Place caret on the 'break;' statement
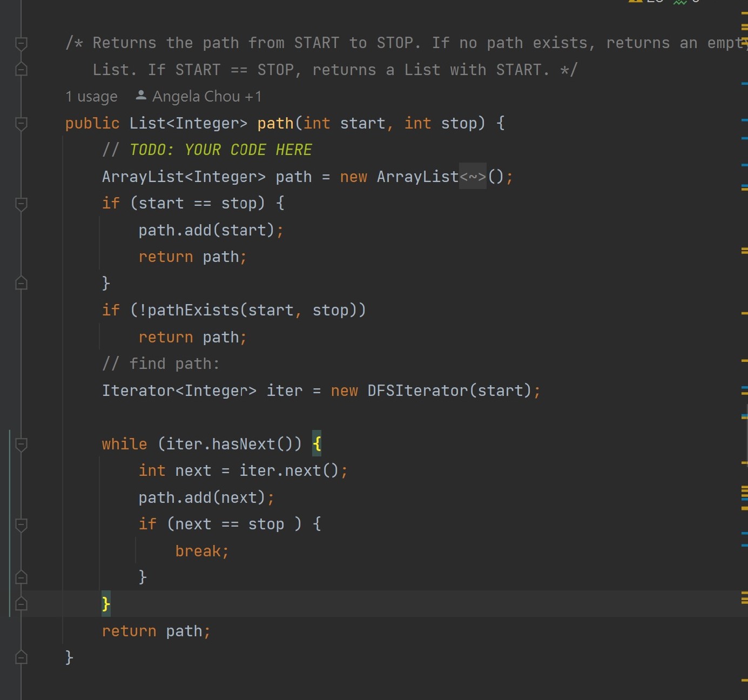The height and width of the screenshot is (700, 748). [x=201, y=551]
